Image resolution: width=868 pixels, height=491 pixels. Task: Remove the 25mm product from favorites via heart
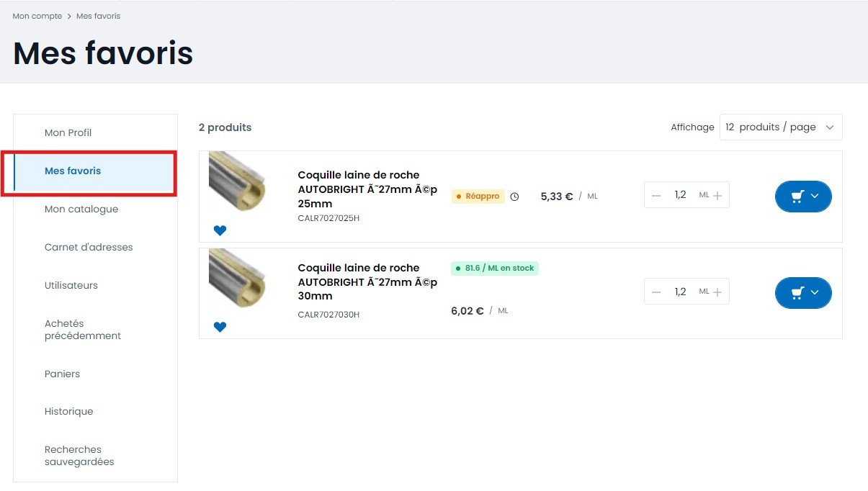click(x=220, y=230)
